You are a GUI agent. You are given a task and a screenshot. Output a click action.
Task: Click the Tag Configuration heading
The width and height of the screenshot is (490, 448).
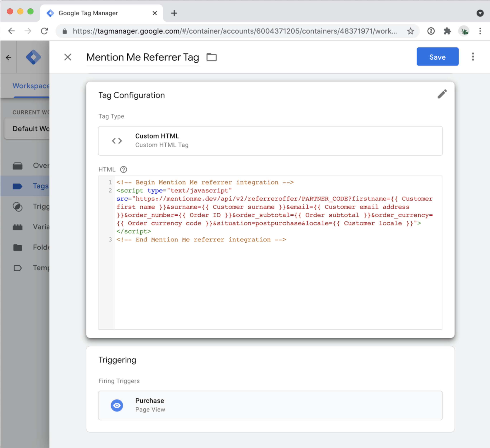coord(131,95)
